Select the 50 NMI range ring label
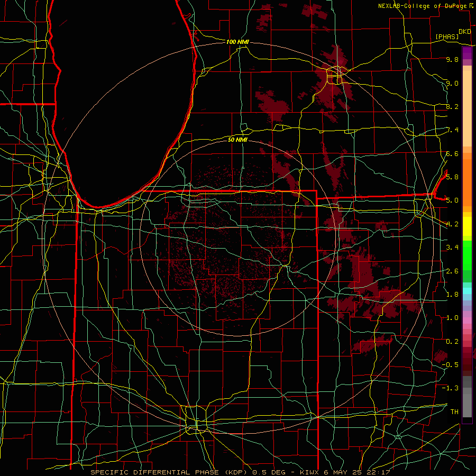 237,140
